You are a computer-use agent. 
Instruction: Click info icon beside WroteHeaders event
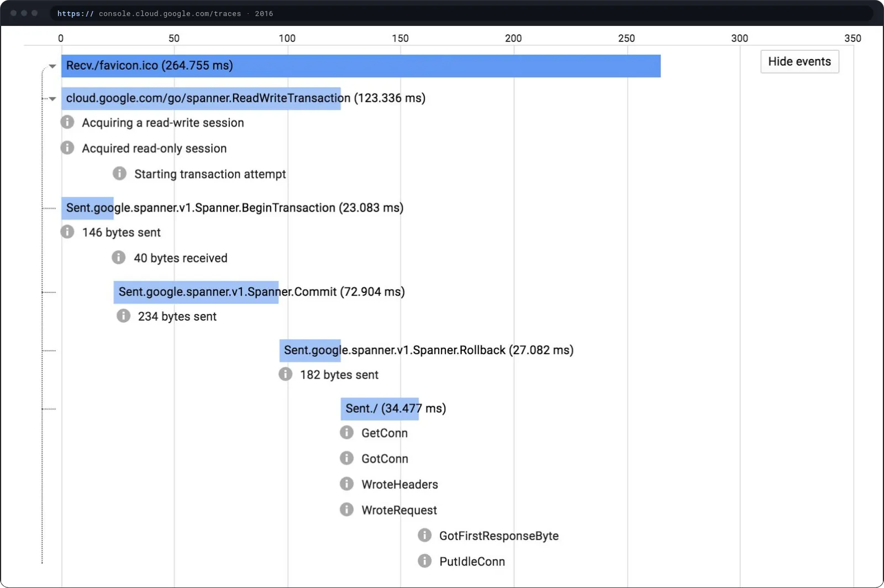pos(346,484)
